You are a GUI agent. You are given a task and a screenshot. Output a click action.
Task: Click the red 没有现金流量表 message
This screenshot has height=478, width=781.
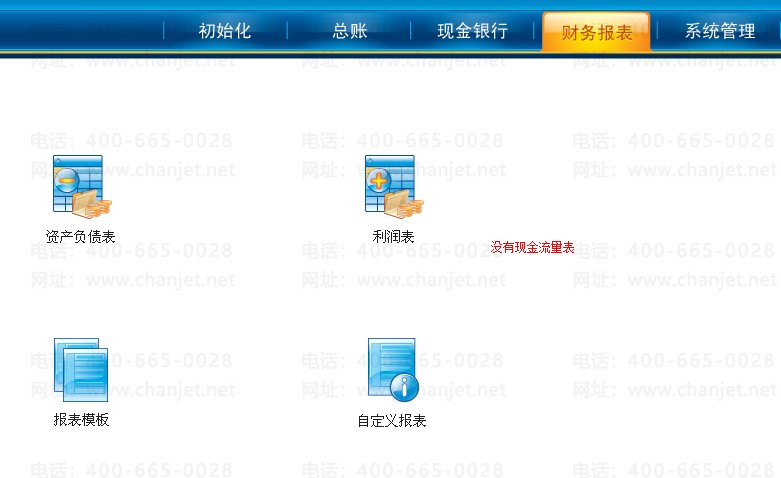point(532,247)
